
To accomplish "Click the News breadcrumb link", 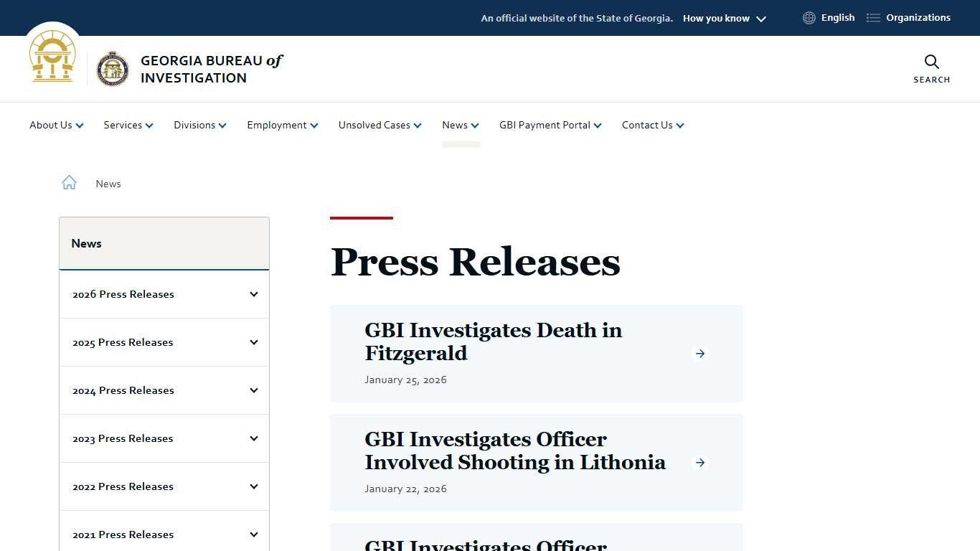I will (x=108, y=184).
